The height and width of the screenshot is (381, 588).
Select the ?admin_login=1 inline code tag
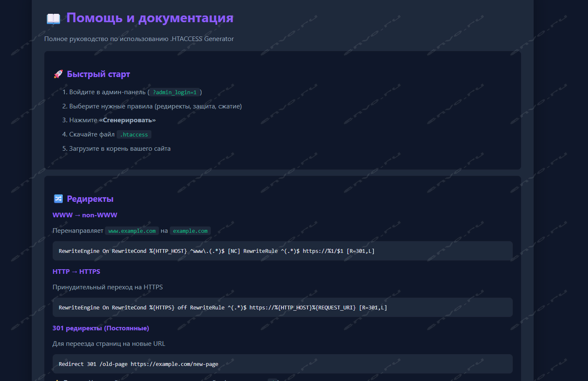pyautogui.click(x=175, y=93)
